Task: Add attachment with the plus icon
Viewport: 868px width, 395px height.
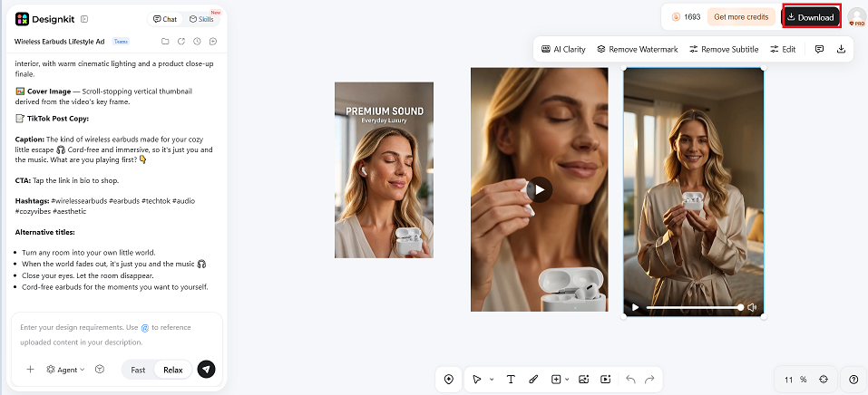Action: (31, 369)
